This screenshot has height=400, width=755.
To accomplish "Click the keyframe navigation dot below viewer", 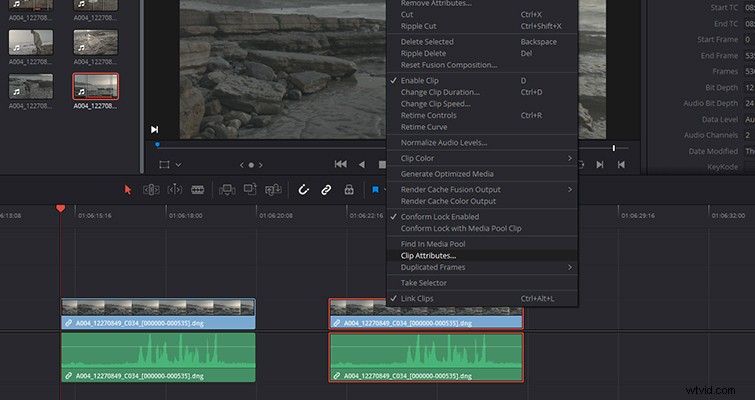I will click(x=251, y=165).
